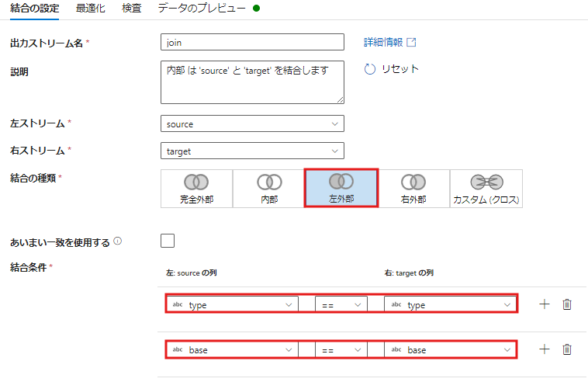Click the plus icon on the type condition row

[x=544, y=304]
